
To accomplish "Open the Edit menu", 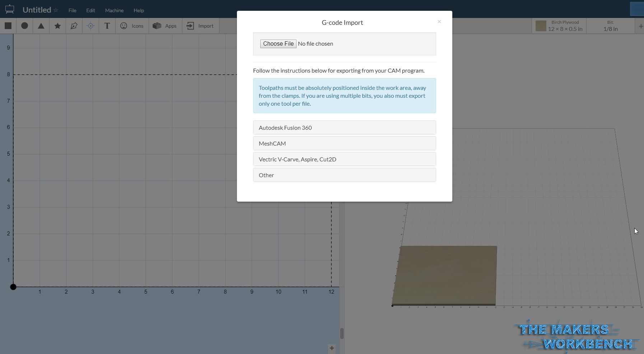I will (x=90, y=10).
